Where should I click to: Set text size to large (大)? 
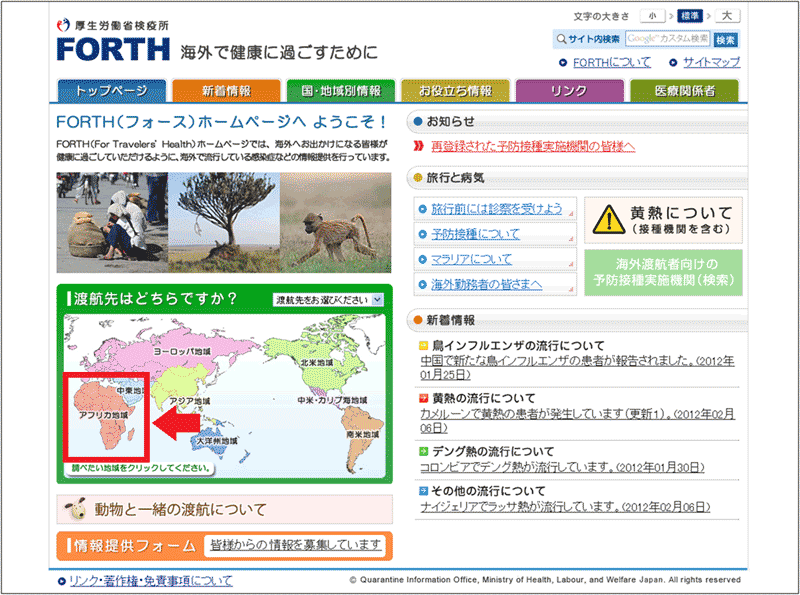[726, 16]
